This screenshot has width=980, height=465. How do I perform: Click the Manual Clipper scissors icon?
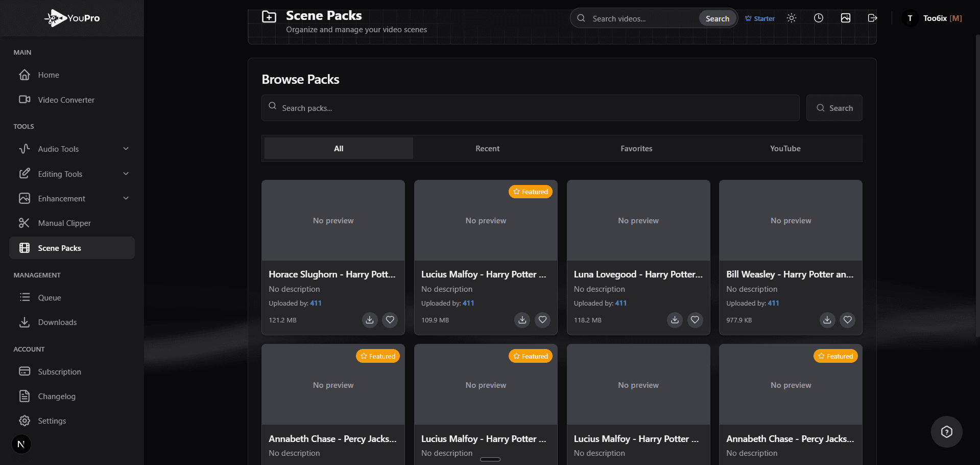pos(25,223)
